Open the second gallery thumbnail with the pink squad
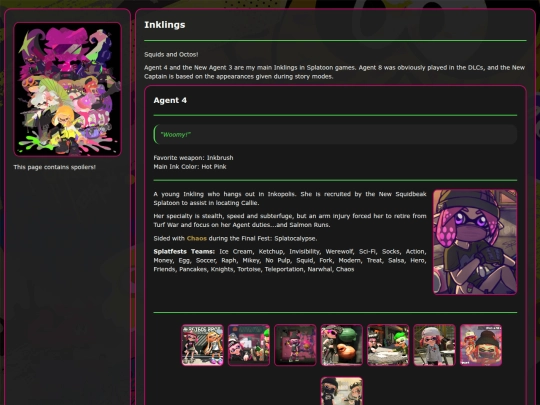This screenshot has width=540, height=405. (249, 345)
